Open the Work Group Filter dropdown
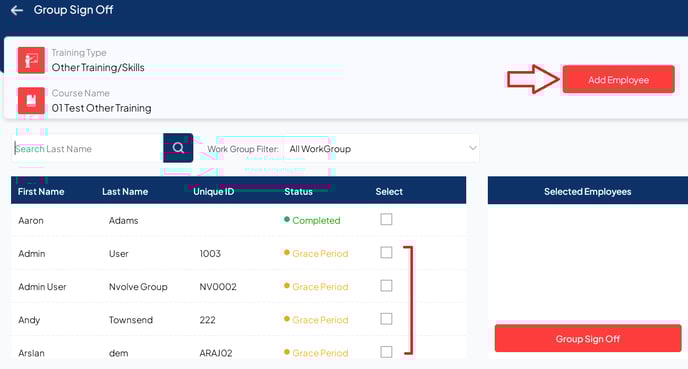Viewport: 688px width, 369px height. pyautogui.click(x=381, y=149)
